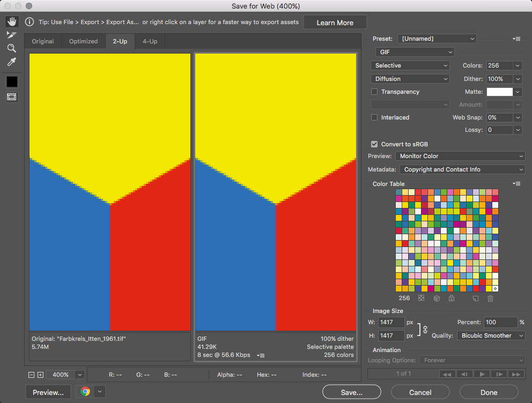Switch to the 4-Up tab
Image resolution: width=532 pixels, height=403 pixels.
[150, 41]
